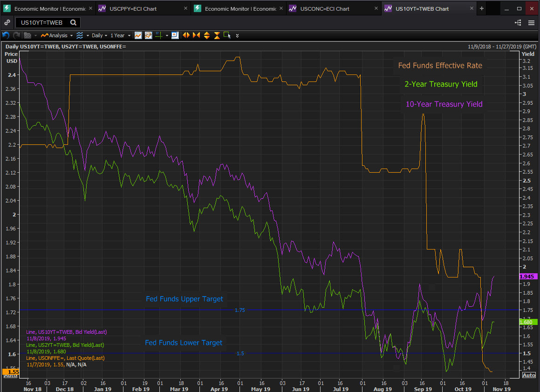
Task: Click the horizontal compress arrows icon
Action: click(x=196, y=35)
